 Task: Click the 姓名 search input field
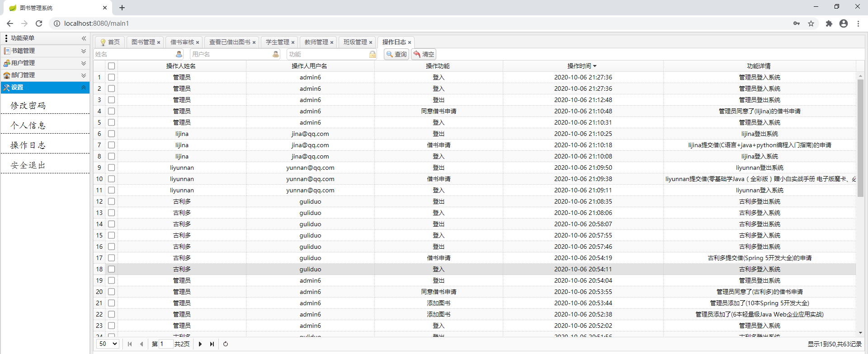[134, 54]
